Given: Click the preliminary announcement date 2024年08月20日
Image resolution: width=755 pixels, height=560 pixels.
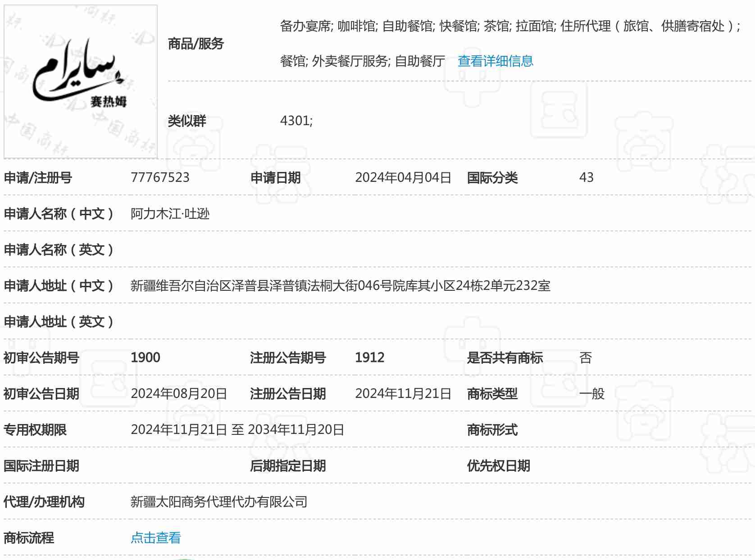Looking at the screenshot, I should pyautogui.click(x=178, y=393).
